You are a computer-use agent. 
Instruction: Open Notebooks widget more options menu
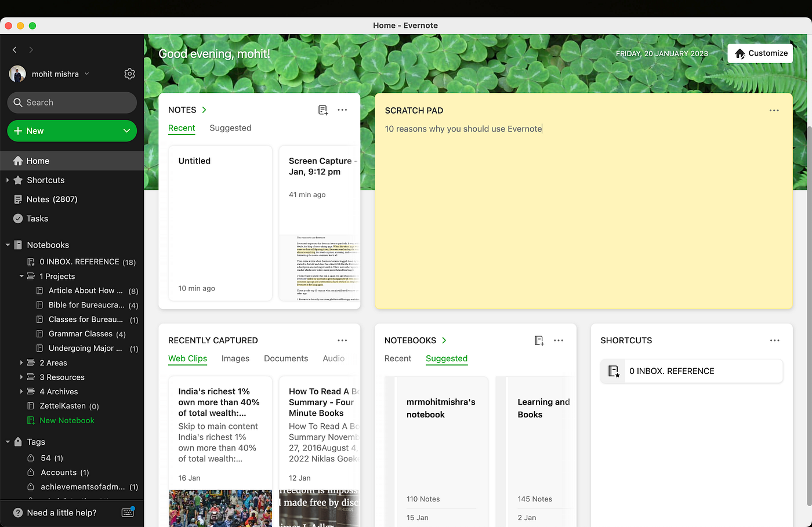(x=559, y=340)
